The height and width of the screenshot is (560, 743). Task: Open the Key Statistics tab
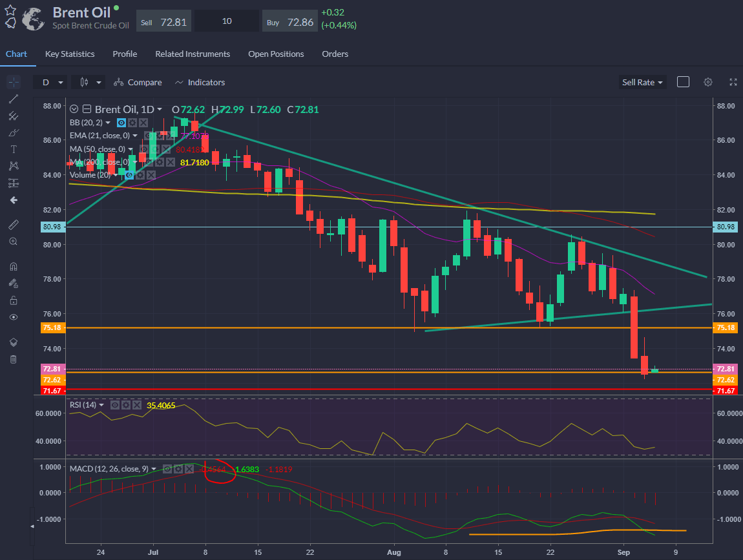pyautogui.click(x=70, y=54)
